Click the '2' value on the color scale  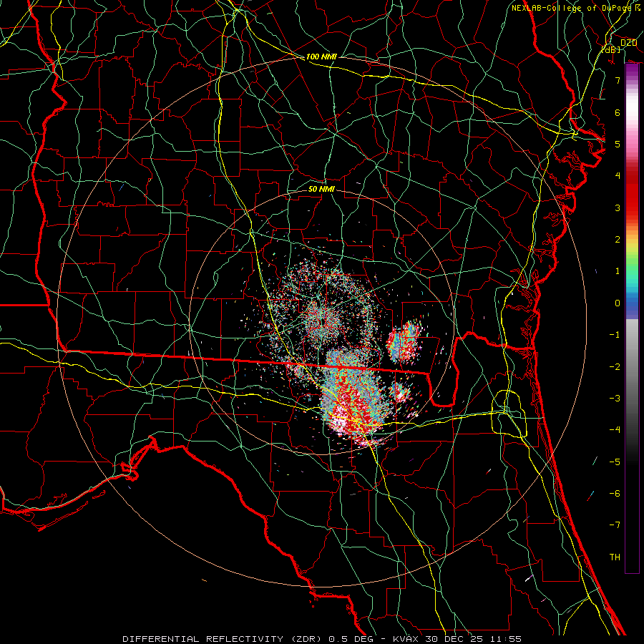pos(618,240)
